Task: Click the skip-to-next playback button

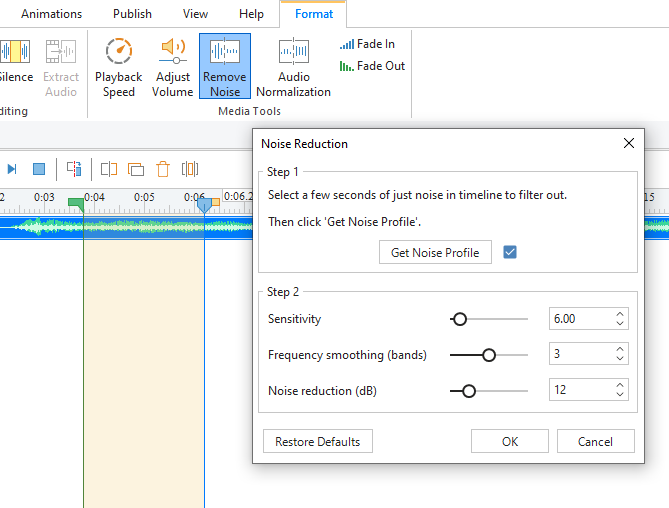Action: pos(12,169)
